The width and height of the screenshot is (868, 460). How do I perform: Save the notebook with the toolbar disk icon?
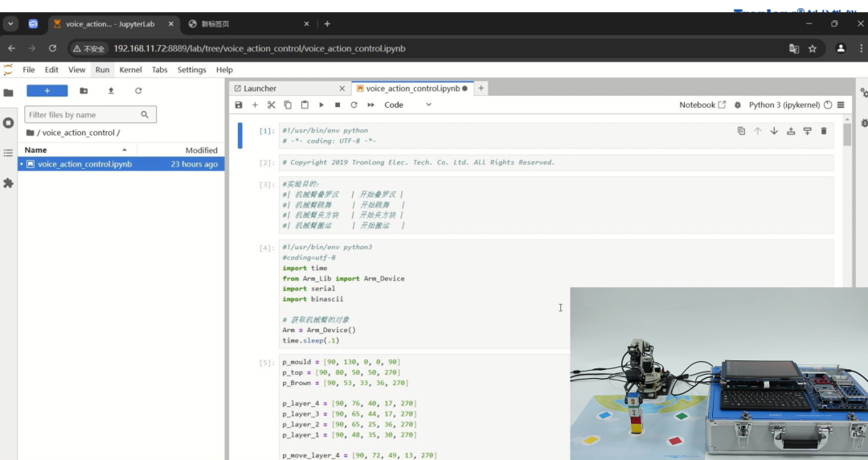(x=239, y=105)
